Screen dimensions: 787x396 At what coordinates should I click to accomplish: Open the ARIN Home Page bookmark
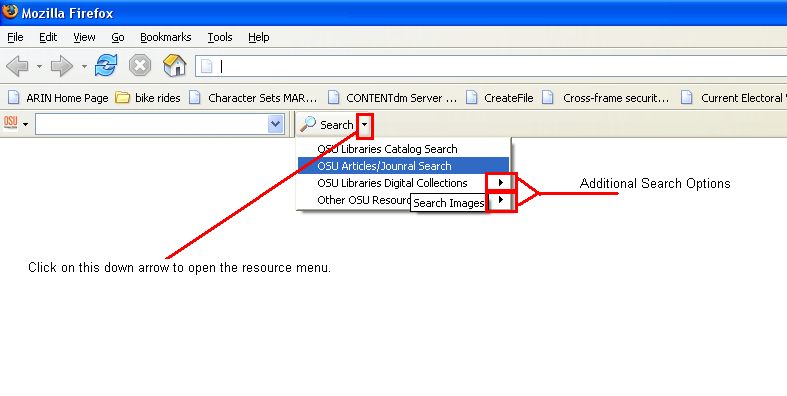58,98
